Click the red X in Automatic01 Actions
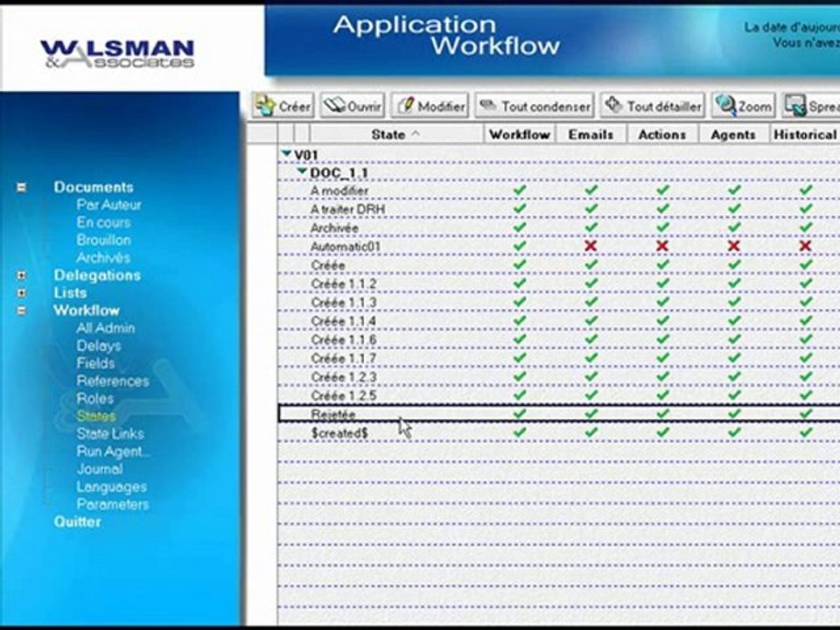This screenshot has height=630, width=840. tap(662, 246)
